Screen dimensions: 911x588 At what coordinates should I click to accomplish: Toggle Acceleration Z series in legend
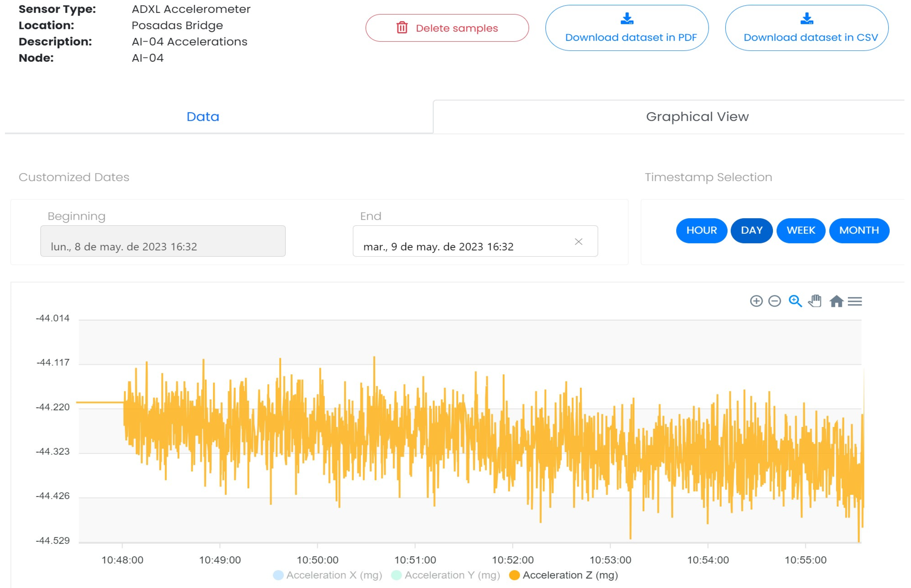(563, 575)
